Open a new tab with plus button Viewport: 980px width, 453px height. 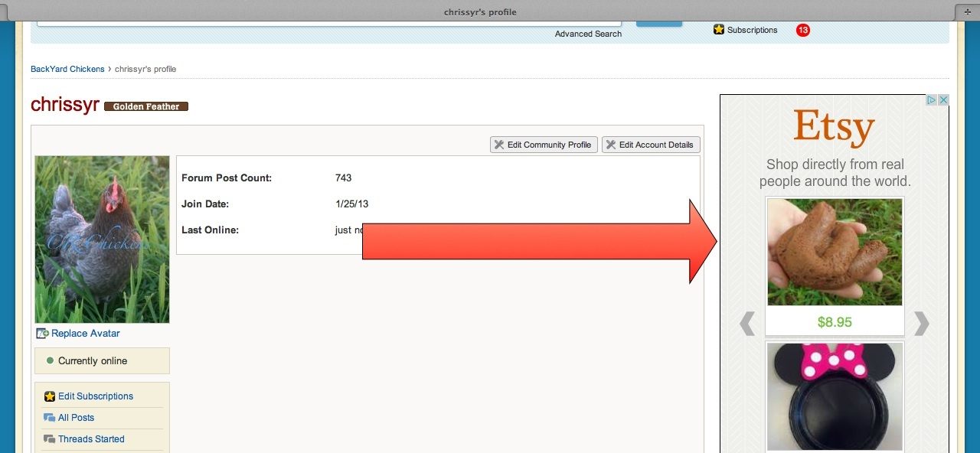coord(968,11)
